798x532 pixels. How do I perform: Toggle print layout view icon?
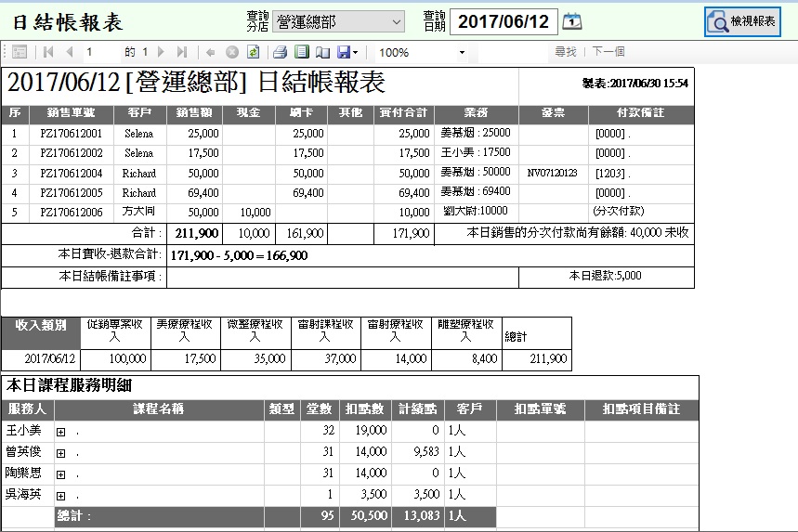click(x=301, y=52)
